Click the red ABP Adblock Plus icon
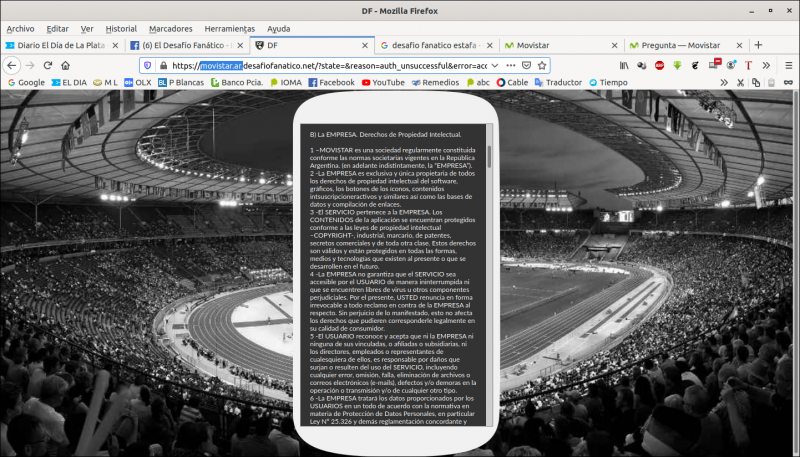 pyautogui.click(x=659, y=65)
